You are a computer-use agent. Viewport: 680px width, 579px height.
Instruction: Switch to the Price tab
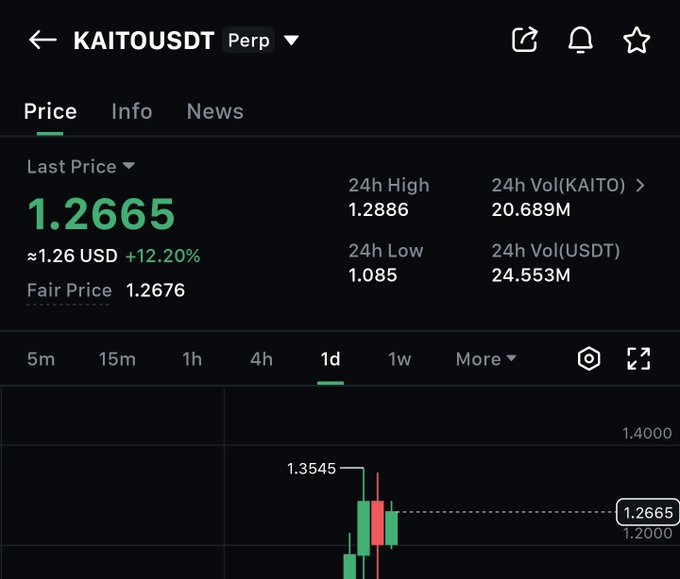50,111
